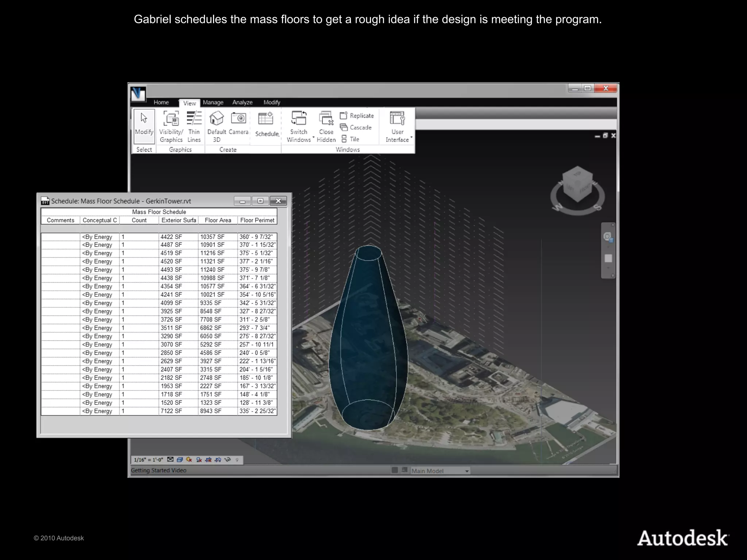Create a Camera view
The width and height of the screenshot is (747, 560).
coord(239,123)
